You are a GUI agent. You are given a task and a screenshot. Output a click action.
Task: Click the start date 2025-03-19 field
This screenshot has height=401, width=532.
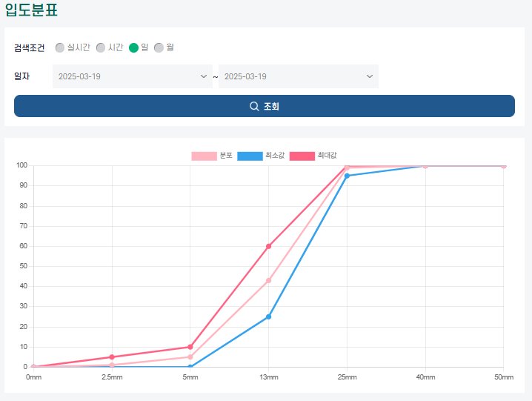click(133, 76)
